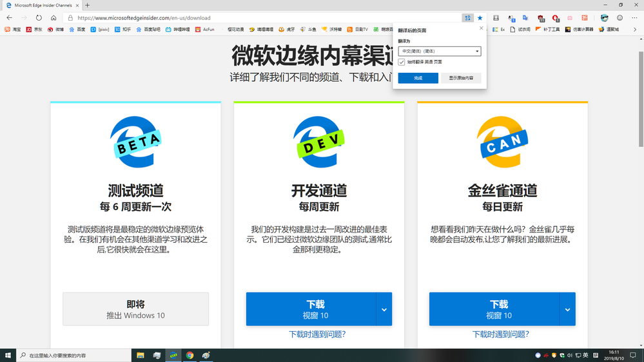Open the user profile avatar
Viewport: 644px width, 362px height.
[604, 18]
